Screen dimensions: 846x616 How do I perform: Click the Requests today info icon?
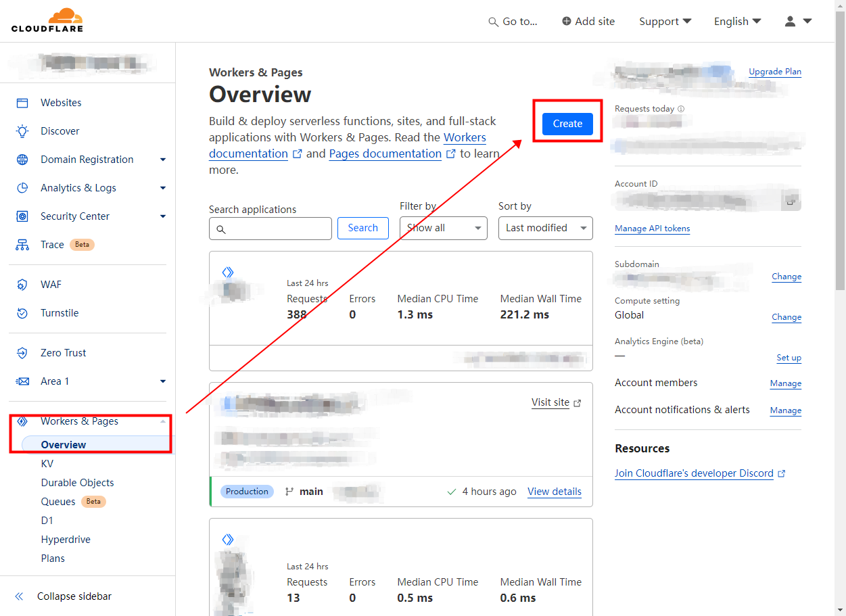(x=681, y=109)
